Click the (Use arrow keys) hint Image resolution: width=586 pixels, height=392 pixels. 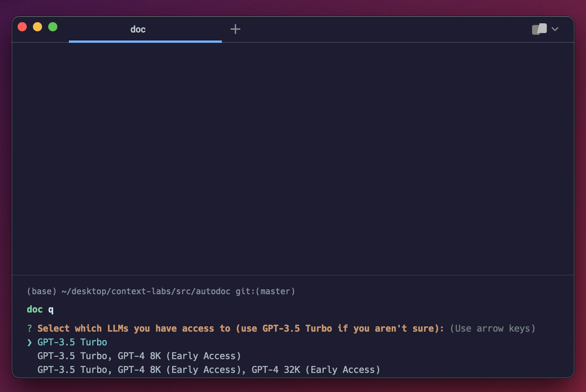[492, 329]
